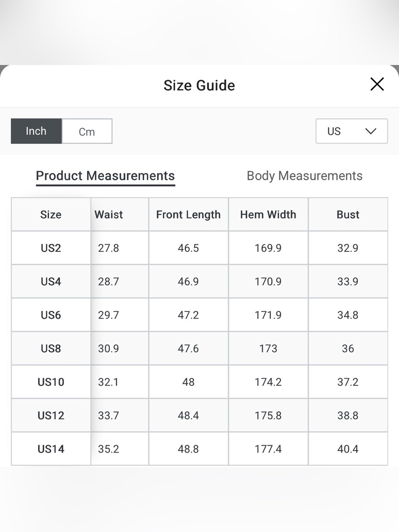Switch units to Cm

[x=87, y=131]
